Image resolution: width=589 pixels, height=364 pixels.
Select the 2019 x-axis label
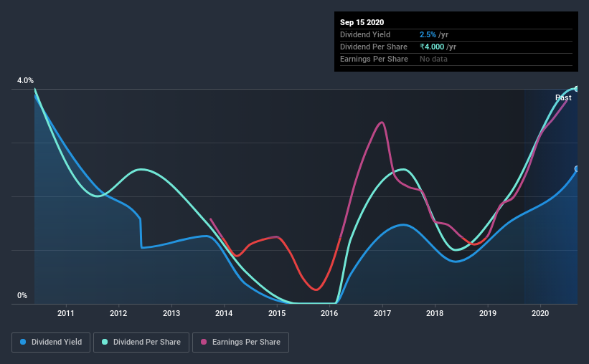tap(488, 313)
